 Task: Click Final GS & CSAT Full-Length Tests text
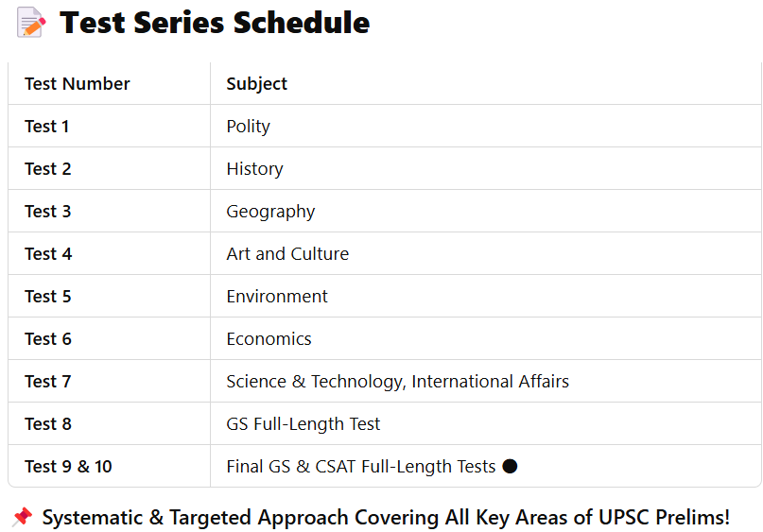coord(360,467)
